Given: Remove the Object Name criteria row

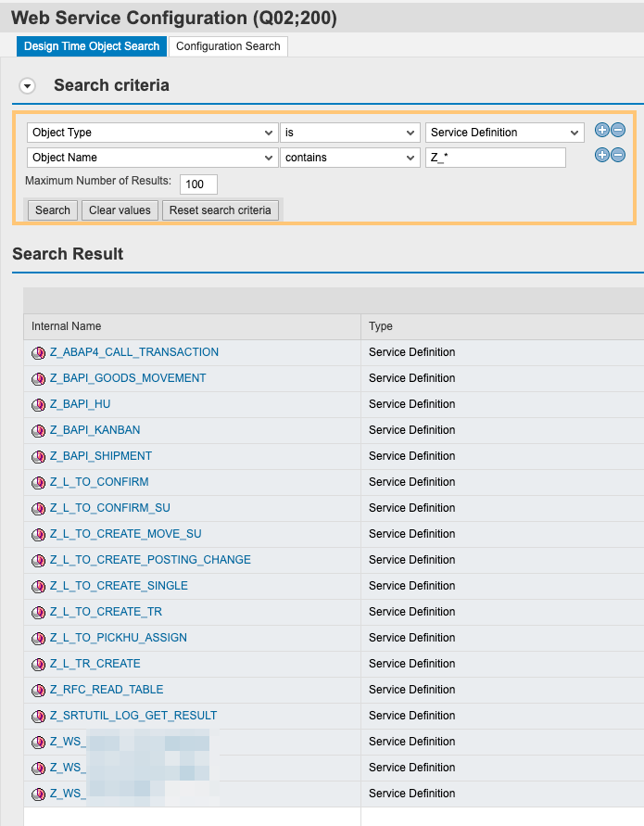Looking at the screenshot, I should coord(618,156).
